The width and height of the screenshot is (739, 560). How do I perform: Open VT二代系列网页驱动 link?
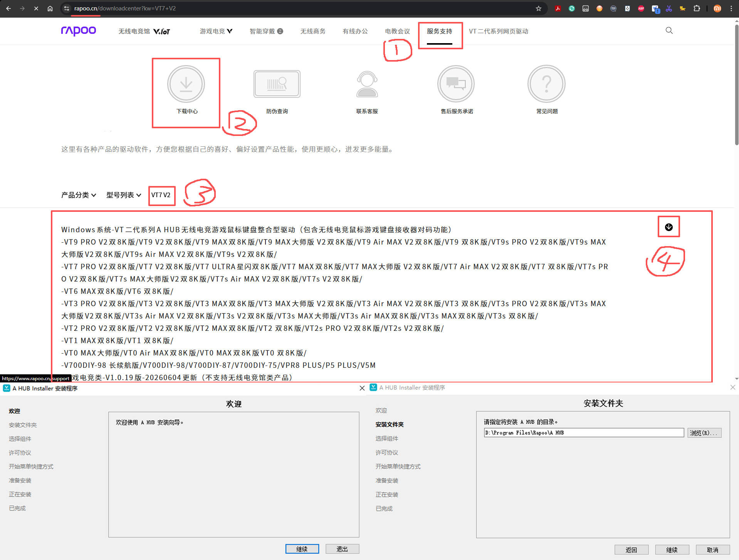[499, 31]
